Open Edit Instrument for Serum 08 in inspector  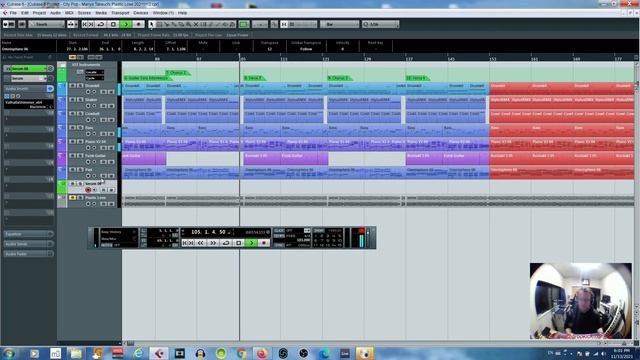(51, 69)
